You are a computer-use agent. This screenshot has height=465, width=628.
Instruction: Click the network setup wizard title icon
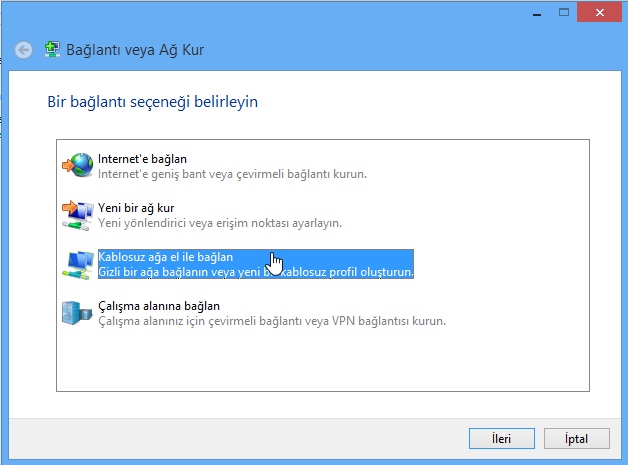coord(52,50)
